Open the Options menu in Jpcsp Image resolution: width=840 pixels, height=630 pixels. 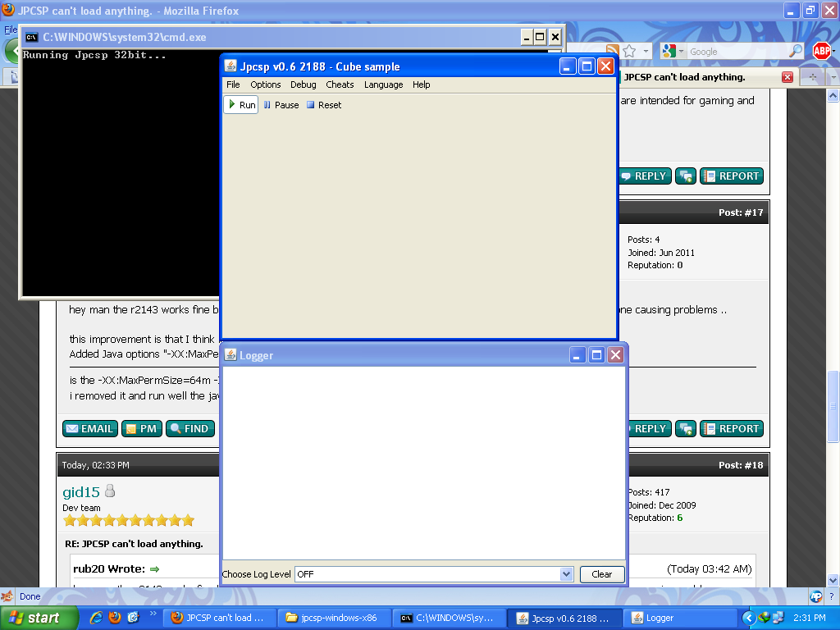click(x=265, y=84)
